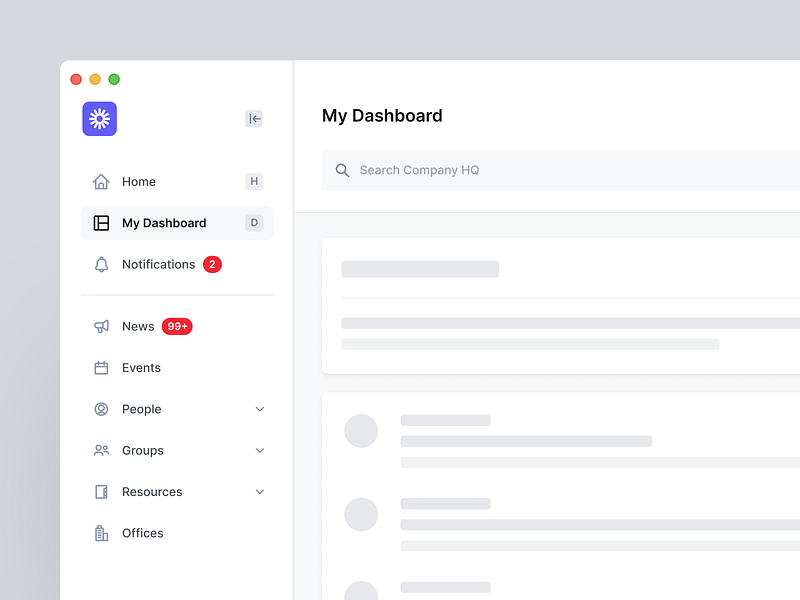Open notifications via the bell icon
Image resolution: width=800 pixels, height=600 pixels.
pos(100,264)
